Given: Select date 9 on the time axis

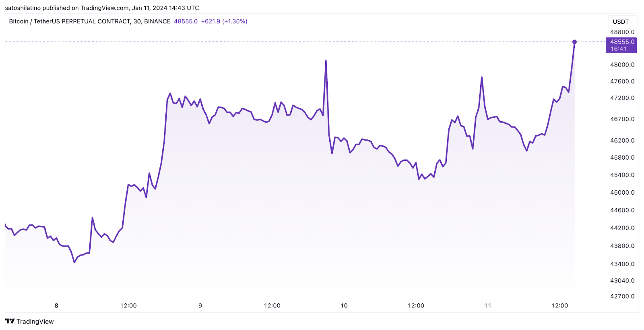Looking at the screenshot, I should pos(200,305).
